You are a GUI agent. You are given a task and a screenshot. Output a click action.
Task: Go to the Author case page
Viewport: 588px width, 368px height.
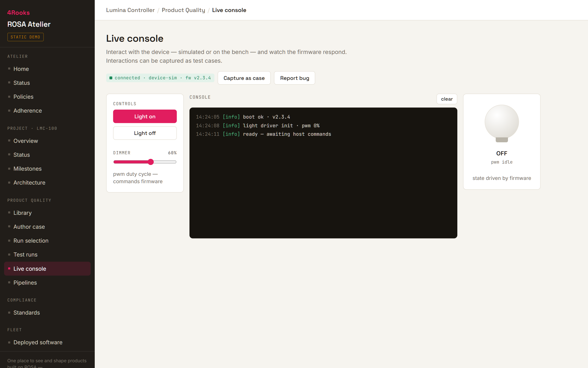click(x=47, y=227)
